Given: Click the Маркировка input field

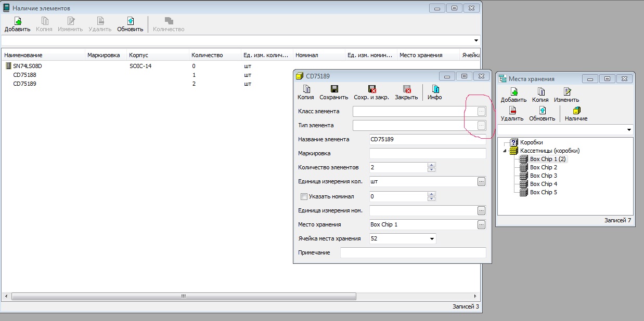Looking at the screenshot, I should (x=428, y=153).
